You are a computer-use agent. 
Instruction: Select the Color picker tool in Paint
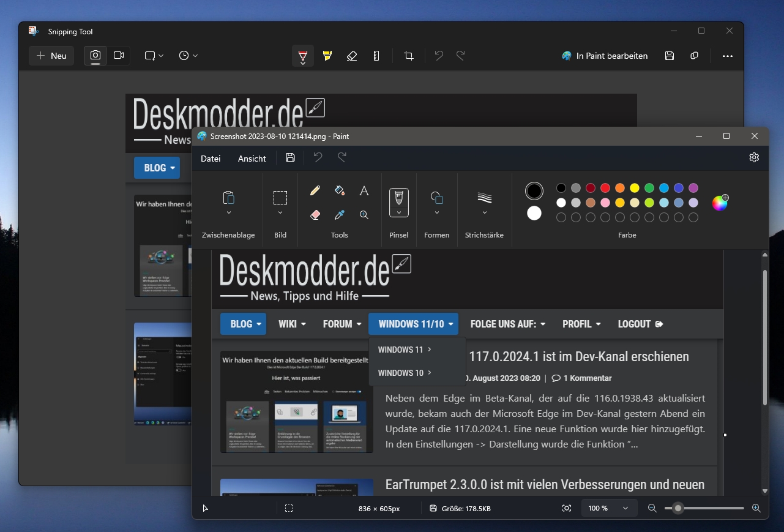point(340,215)
